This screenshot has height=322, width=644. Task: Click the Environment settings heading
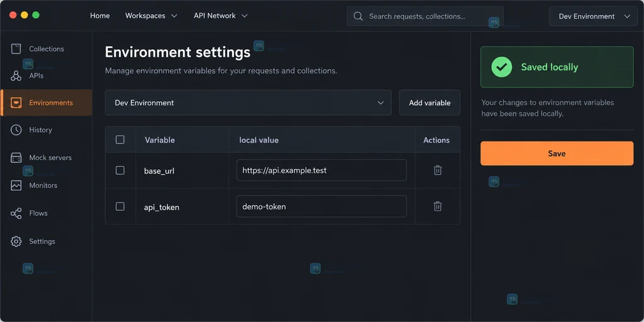point(177,52)
